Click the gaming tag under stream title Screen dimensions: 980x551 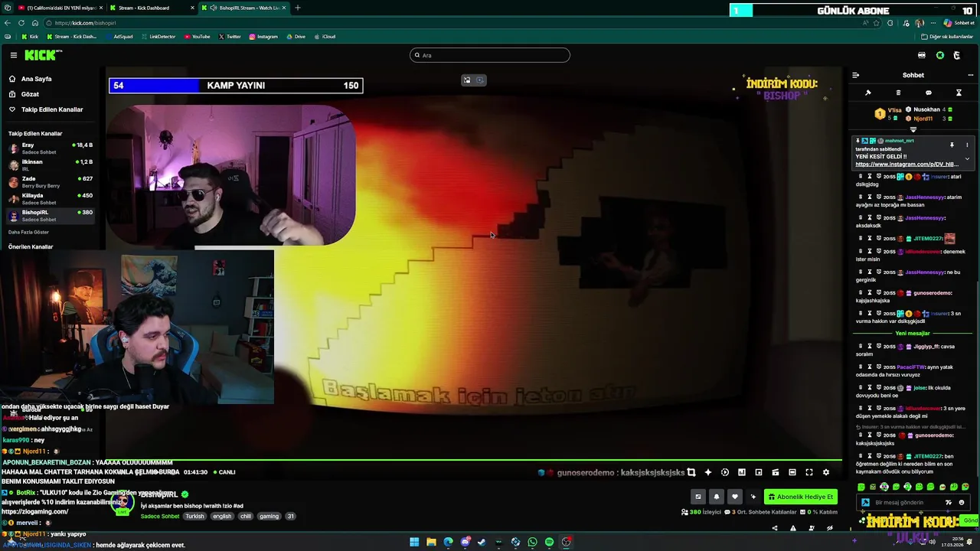269,517
